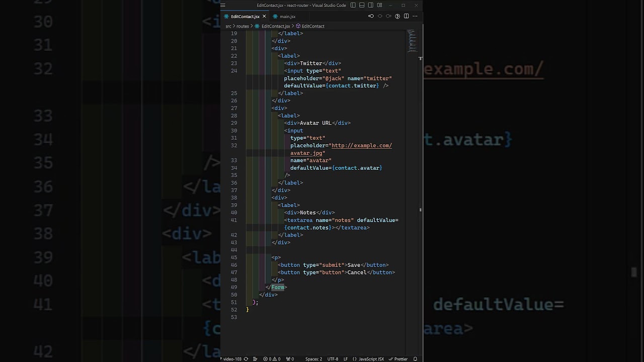
Task: Select the routes breadcrumb segment
Action: point(243,26)
